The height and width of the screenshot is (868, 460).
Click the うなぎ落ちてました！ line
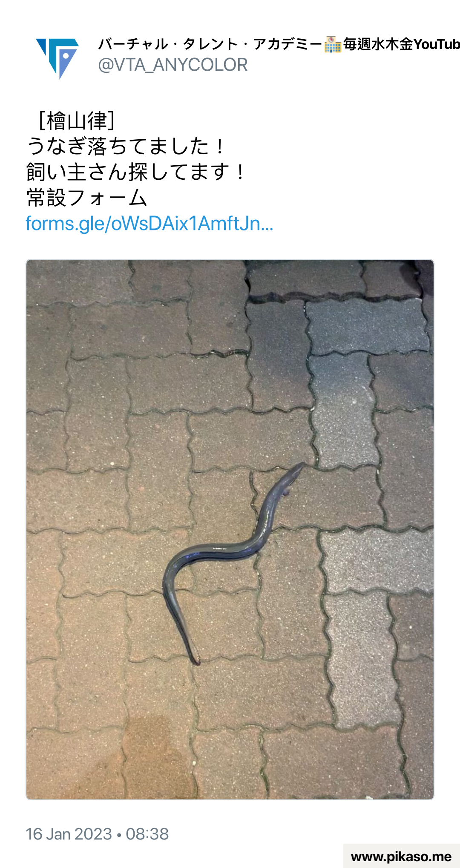point(126,147)
